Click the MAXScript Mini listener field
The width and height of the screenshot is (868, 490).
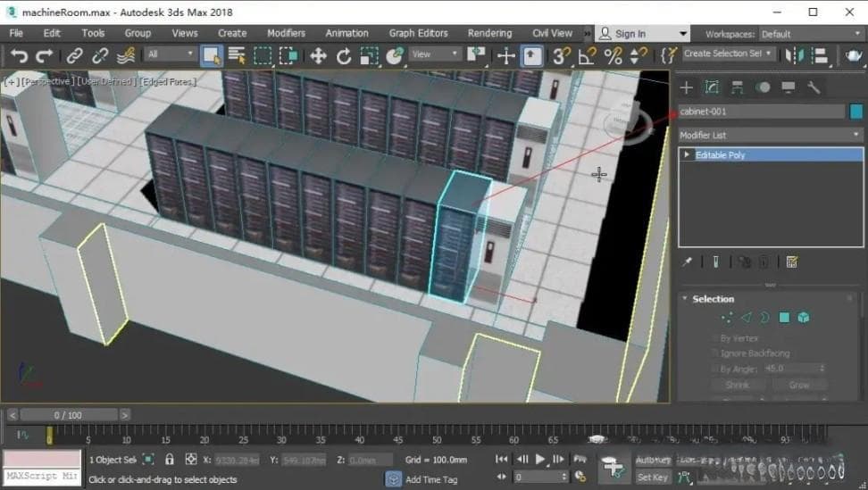[x=42, y=477]
